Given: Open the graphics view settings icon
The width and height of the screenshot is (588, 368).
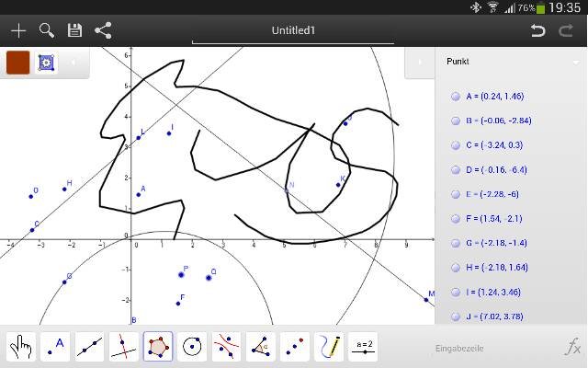Looking at the screenshot, I should (x=47, y=63).
